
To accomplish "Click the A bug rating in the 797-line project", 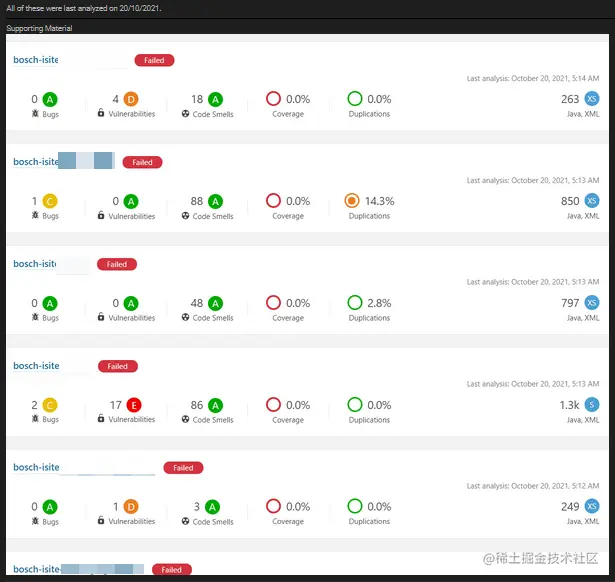I will pyautogui.click(x=50, y=303).
